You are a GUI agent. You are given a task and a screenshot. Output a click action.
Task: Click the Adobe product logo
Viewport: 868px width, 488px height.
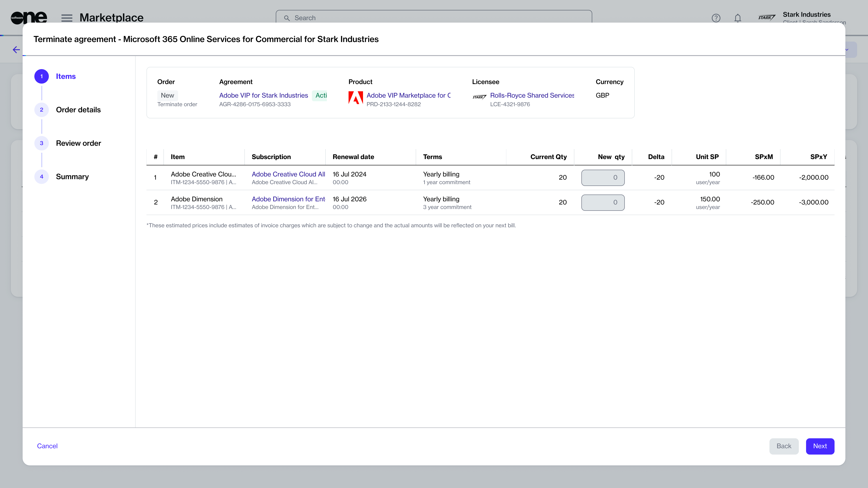coord(356,98)
